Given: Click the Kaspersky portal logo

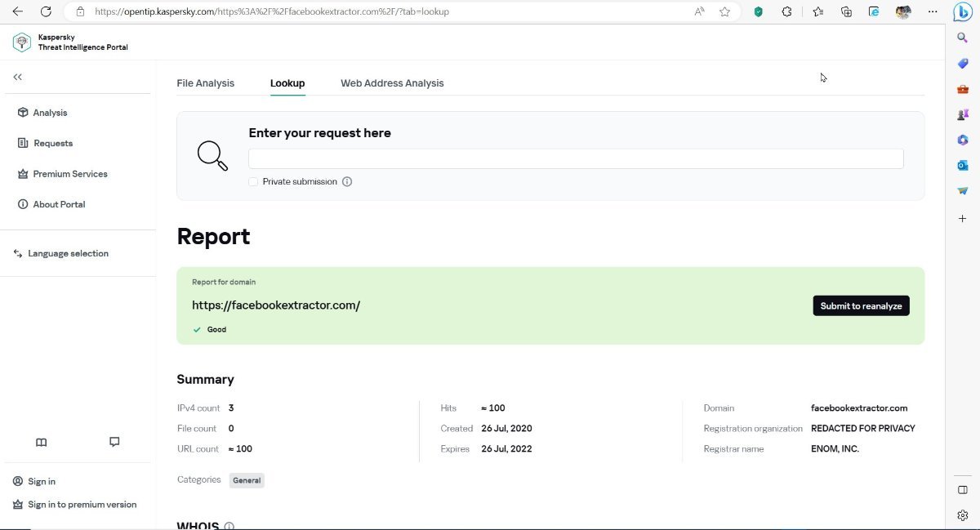Looking at the screenshot, I should [x=22, y=42].
